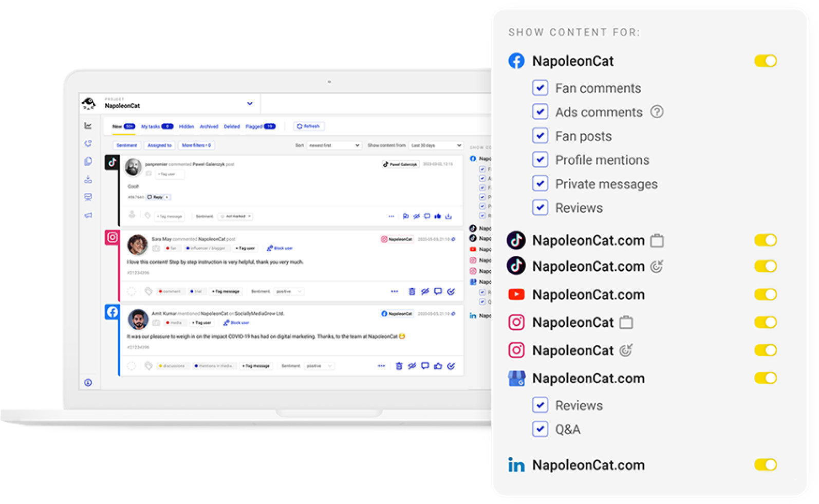Click the presentation screen icon in left sidebar
This screenshot has width=819, height=504.
[88, 197]
